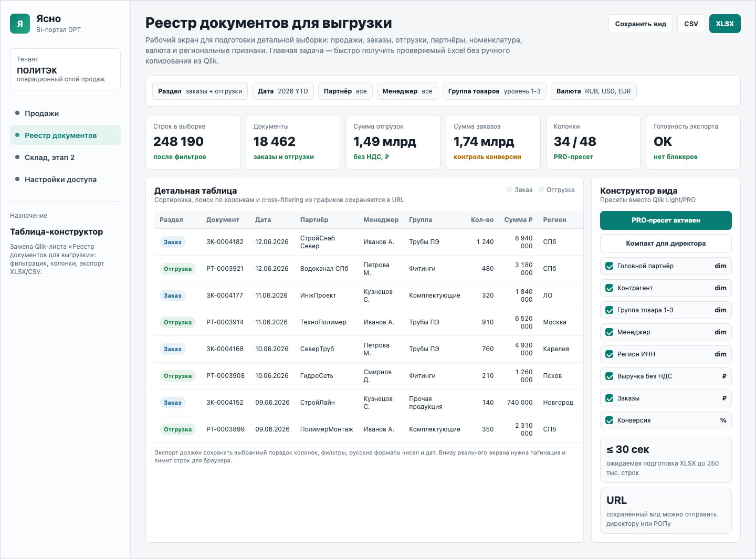Open the Группа товаров filter
The height and width of the screenshot is (559, 756).
tap(495, 91)
